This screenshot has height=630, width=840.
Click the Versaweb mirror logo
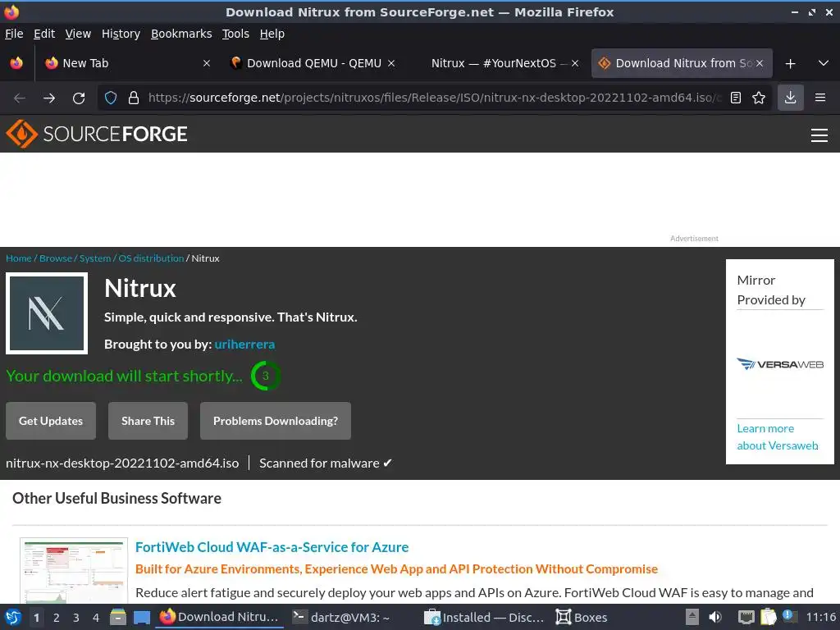780,364
